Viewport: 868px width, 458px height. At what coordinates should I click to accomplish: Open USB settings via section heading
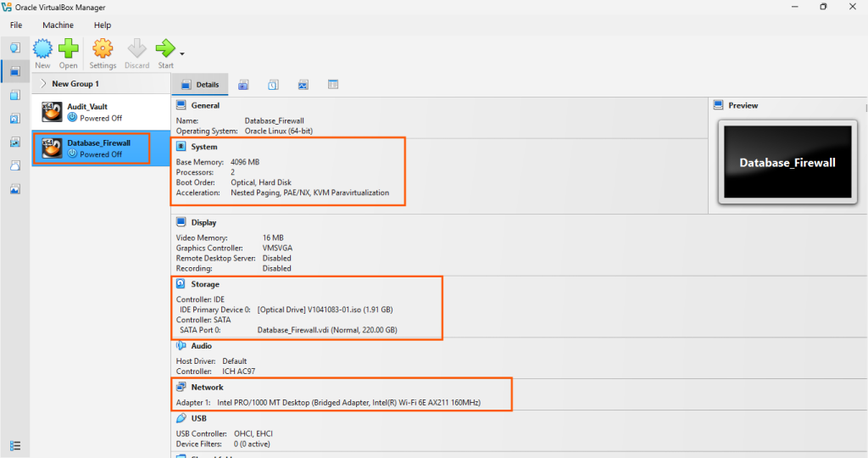coord(198,418)
